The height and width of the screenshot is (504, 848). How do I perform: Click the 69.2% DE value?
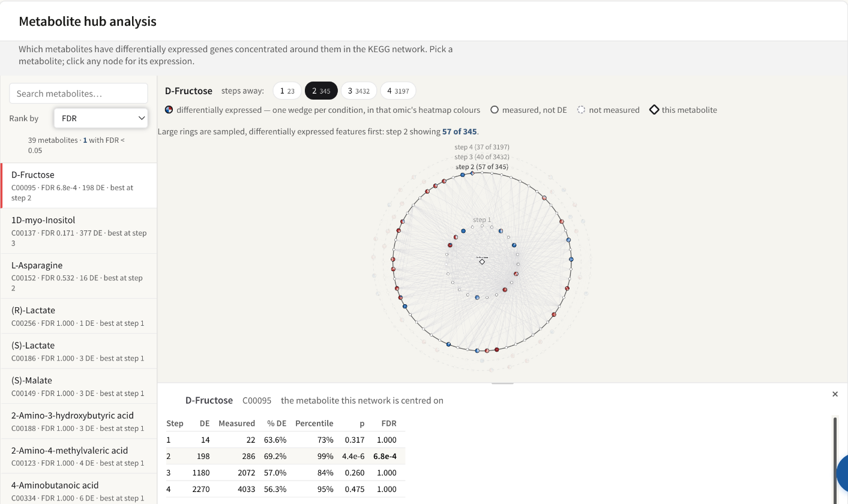click(275, 456)
